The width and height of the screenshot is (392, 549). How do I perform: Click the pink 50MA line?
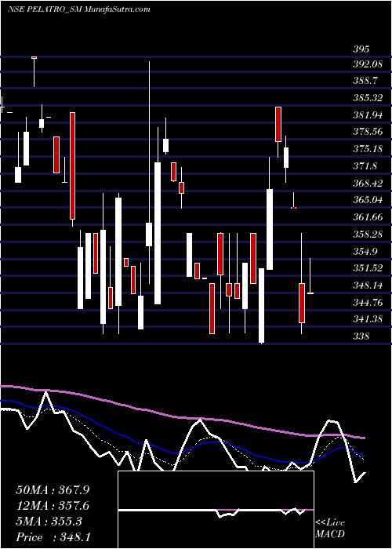[x=182, y=417]
